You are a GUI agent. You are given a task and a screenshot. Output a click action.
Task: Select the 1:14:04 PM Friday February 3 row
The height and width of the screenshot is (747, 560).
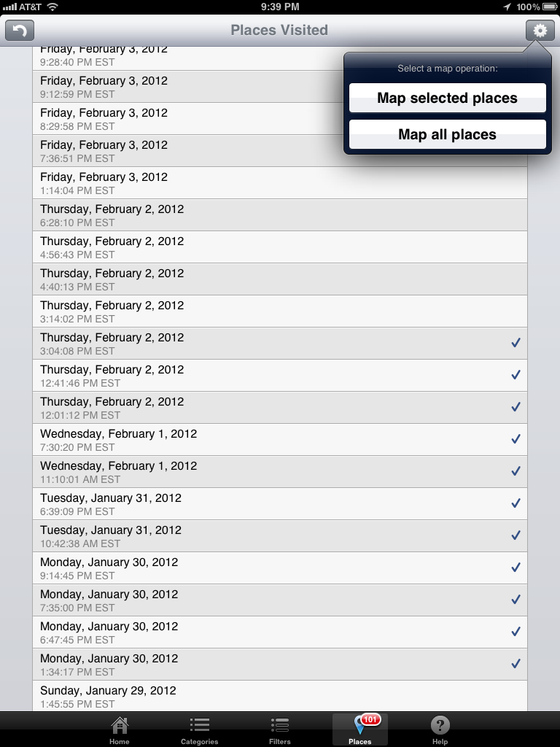point(280,183)
